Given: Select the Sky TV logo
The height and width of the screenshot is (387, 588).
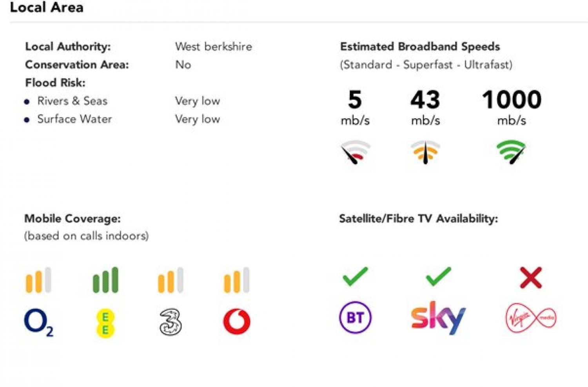Looking at the screenshot, I should tap(438, 318).
